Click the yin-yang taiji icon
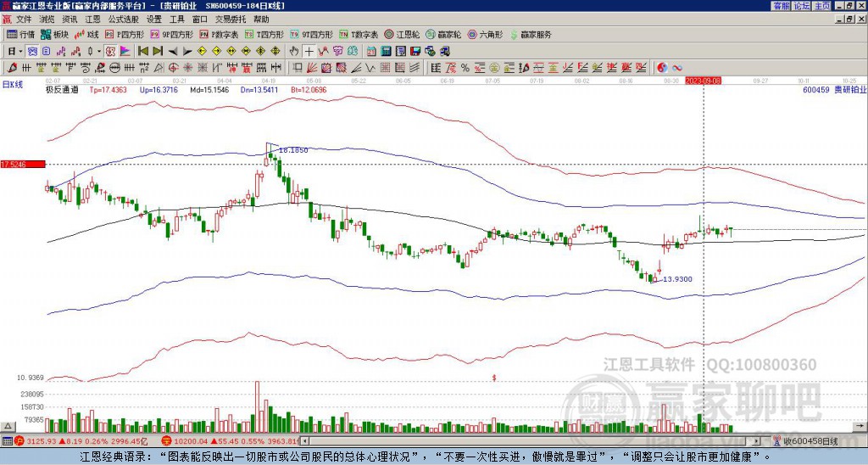 (x=662, y=68)
